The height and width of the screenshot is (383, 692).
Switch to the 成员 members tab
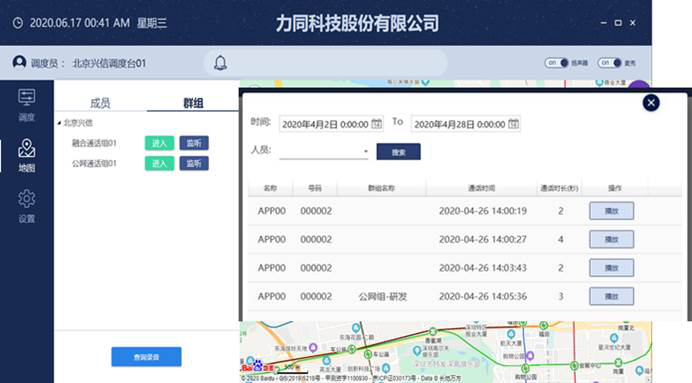pos(100,103)
